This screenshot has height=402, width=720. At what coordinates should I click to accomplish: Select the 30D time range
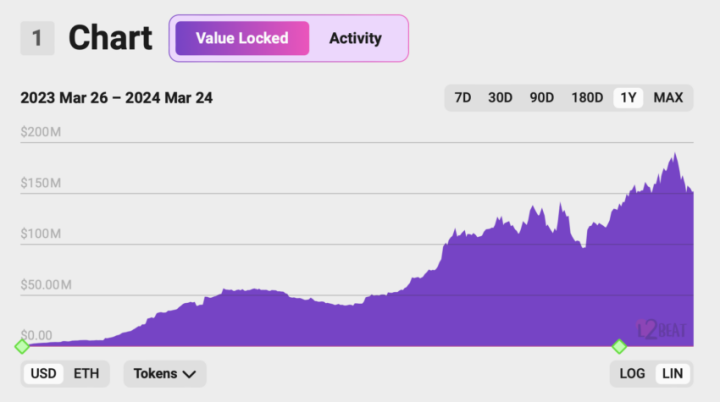tap(500, 98)
